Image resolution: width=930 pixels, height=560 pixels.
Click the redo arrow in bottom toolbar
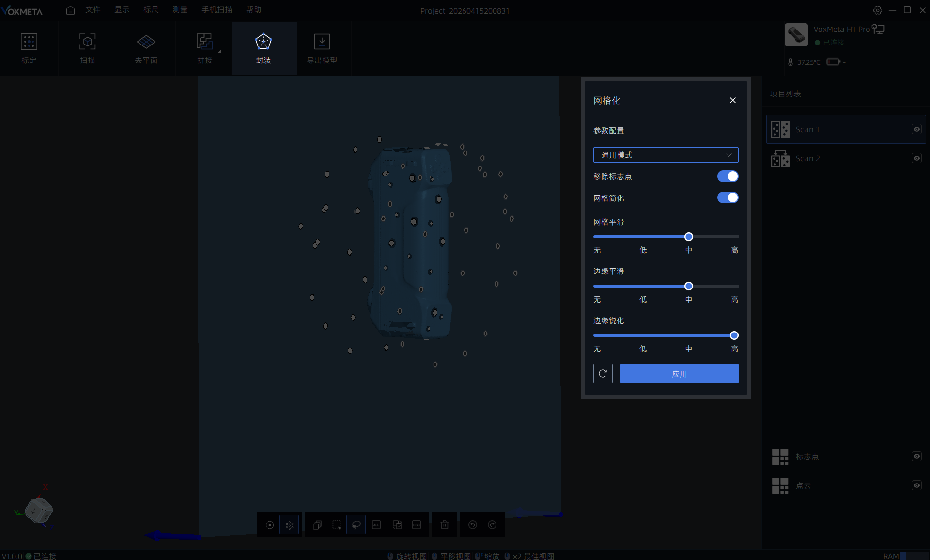click(492, 525)
